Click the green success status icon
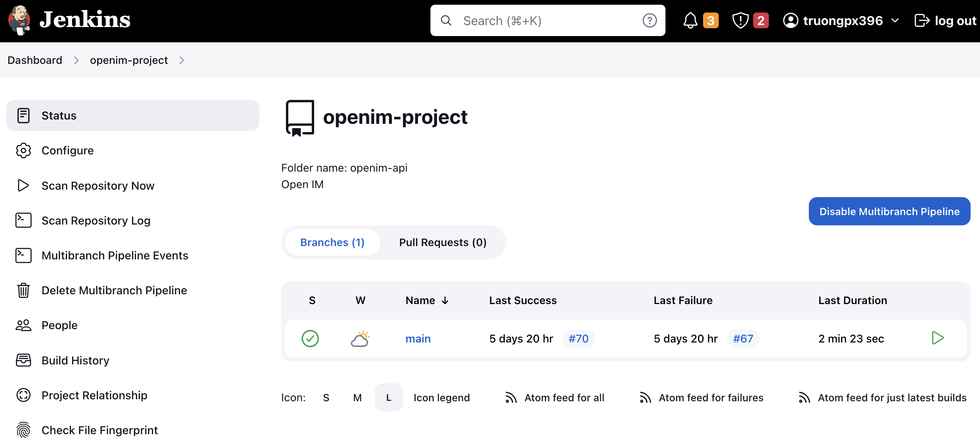 point(310,339)
